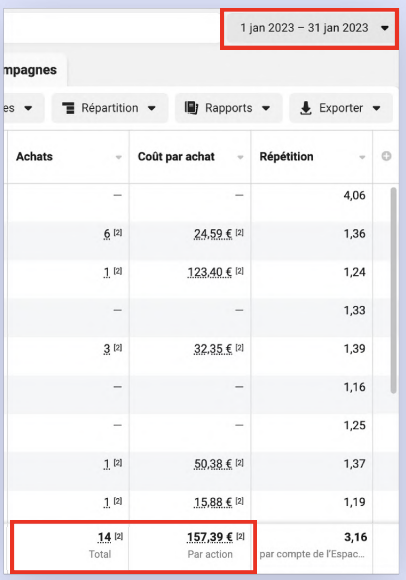The height and width of the screenshot is (580, 406).
Task: Click the total Répétition value 3,16
Action: pyautogui.click(x=355, y=537)
